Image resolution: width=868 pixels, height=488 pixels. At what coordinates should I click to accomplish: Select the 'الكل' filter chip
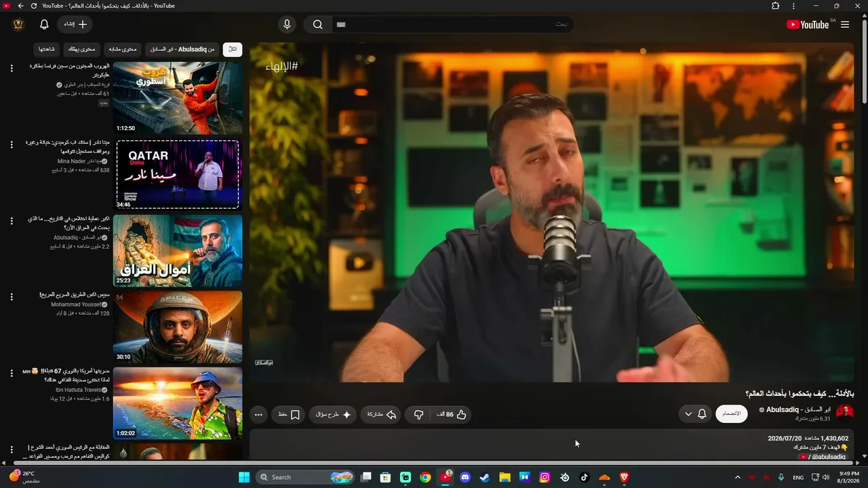click(233, 49)
